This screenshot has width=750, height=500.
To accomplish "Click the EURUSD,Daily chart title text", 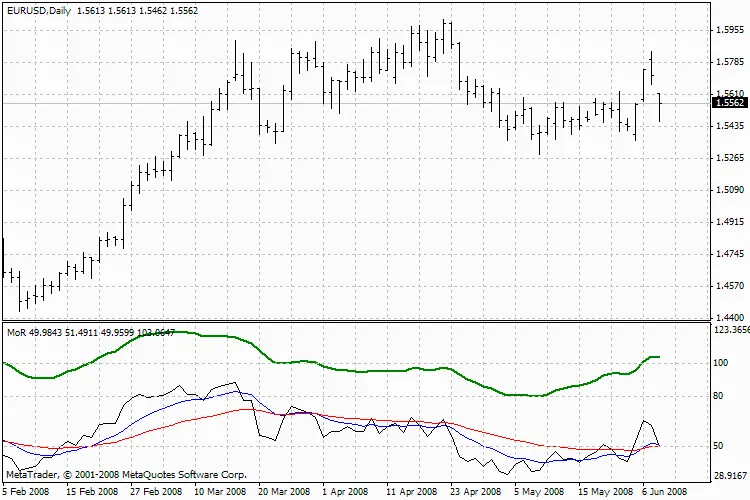I will tap(35, 8).
